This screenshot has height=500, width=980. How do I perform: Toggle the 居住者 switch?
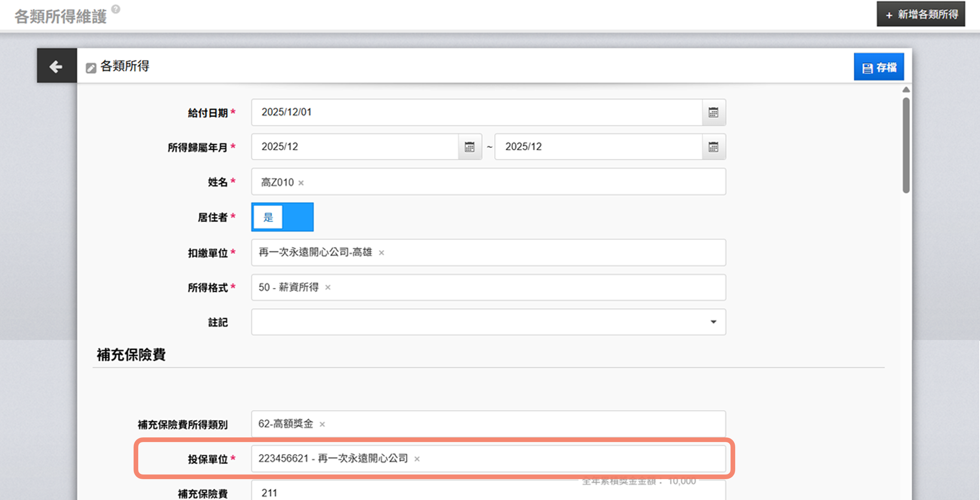(x=282, y=217)
